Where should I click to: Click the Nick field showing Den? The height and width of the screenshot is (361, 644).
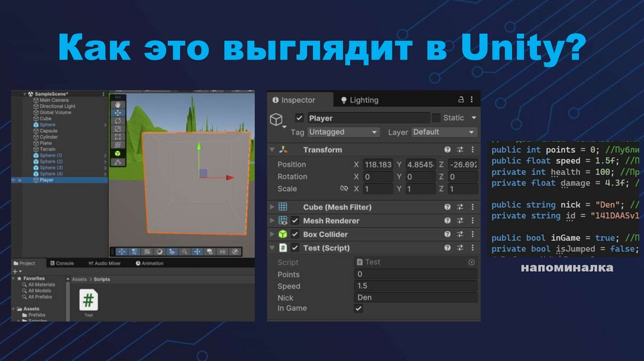pyautogui.click(x=416, y=297)
